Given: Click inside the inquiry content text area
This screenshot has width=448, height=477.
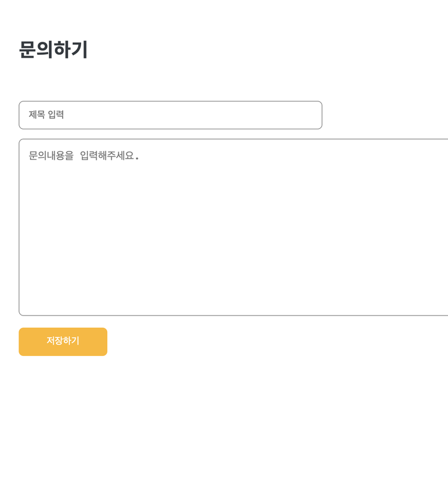Looking at the screenshot, I should (x=233, y=227).
